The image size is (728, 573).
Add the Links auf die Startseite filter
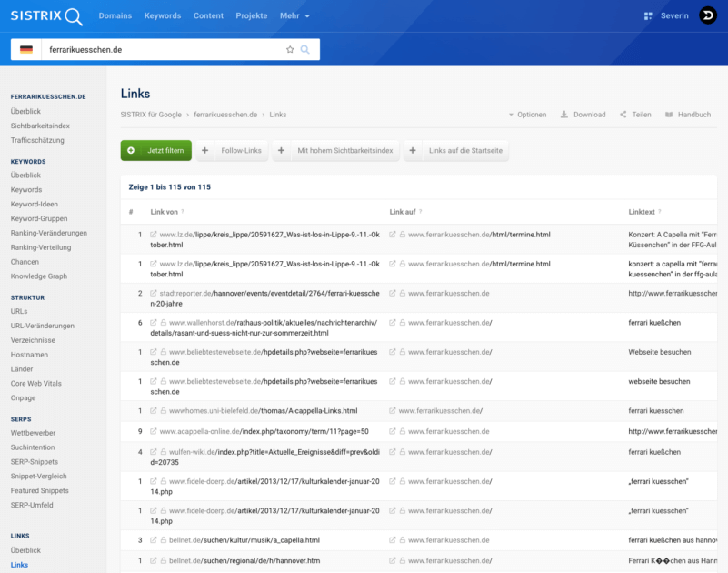click(x=456, y=150)
